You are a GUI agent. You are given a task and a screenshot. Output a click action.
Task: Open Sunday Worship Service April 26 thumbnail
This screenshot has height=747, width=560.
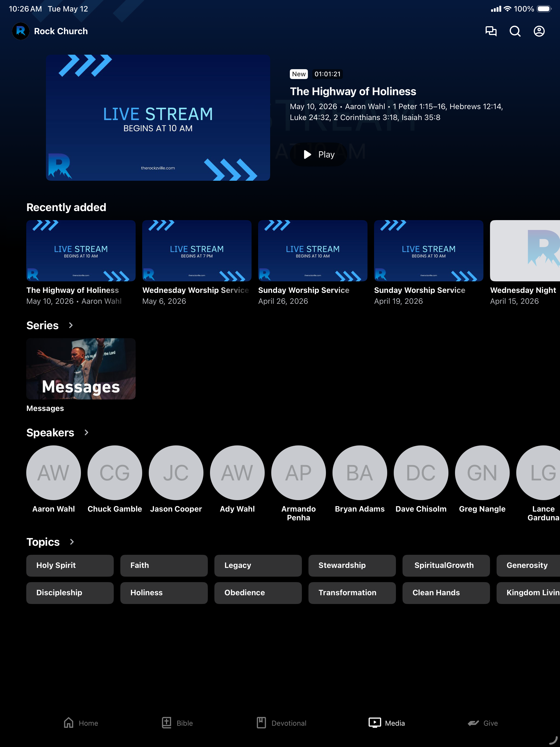(x=313, y=250)
